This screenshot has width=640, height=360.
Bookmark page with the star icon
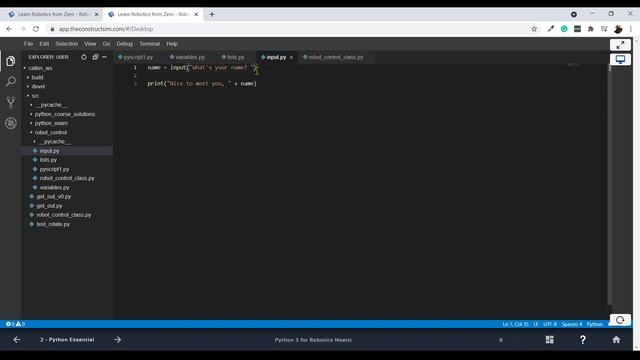coord(534,29)
